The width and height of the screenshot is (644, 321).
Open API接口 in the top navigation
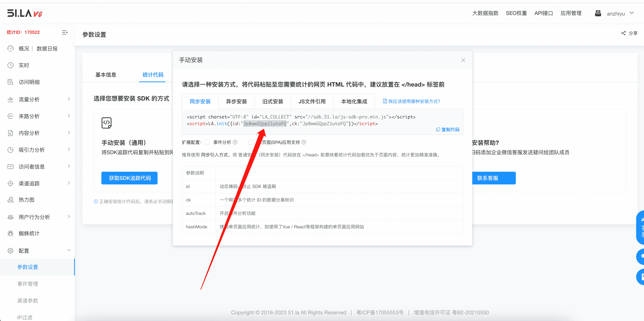coord(544,13)
